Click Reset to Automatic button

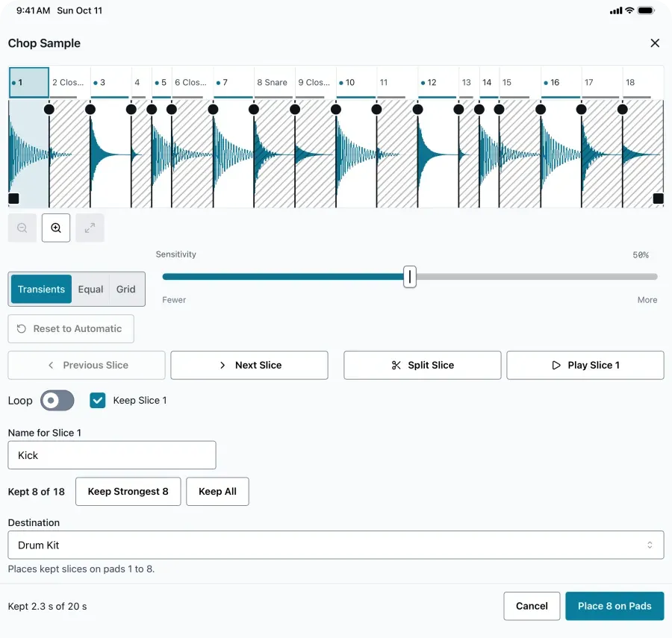[x=71, y=328]
